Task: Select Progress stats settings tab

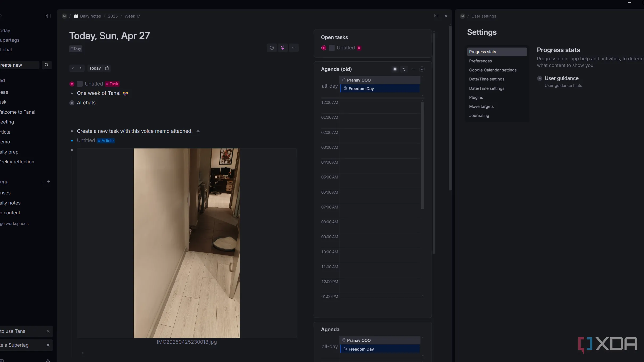Action: (497, 52)
